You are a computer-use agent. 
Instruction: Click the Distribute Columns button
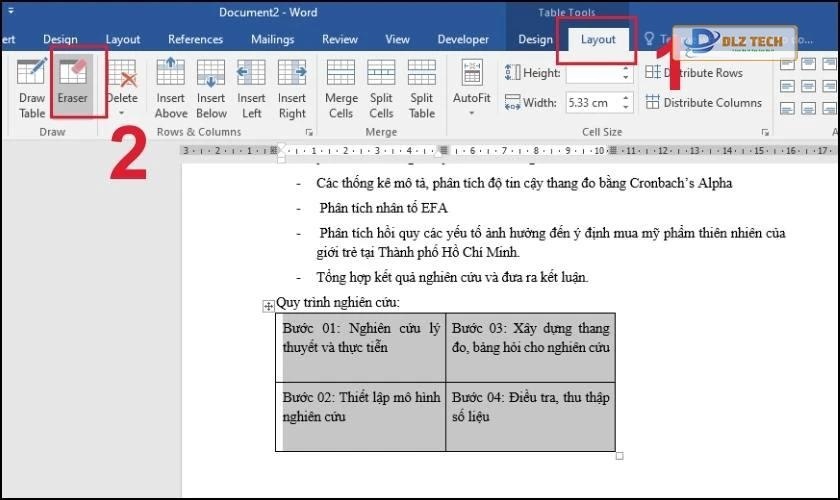(x=704, y=102)
